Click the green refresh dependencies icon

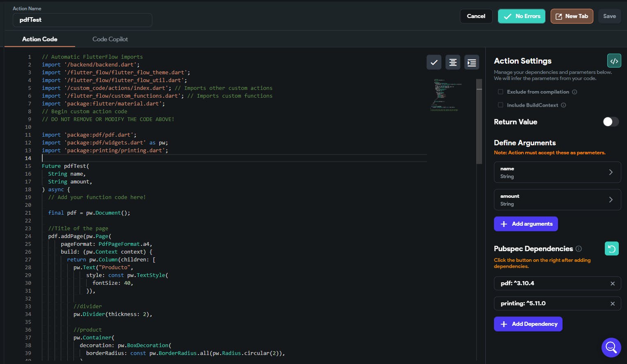[x=611, y=248]
